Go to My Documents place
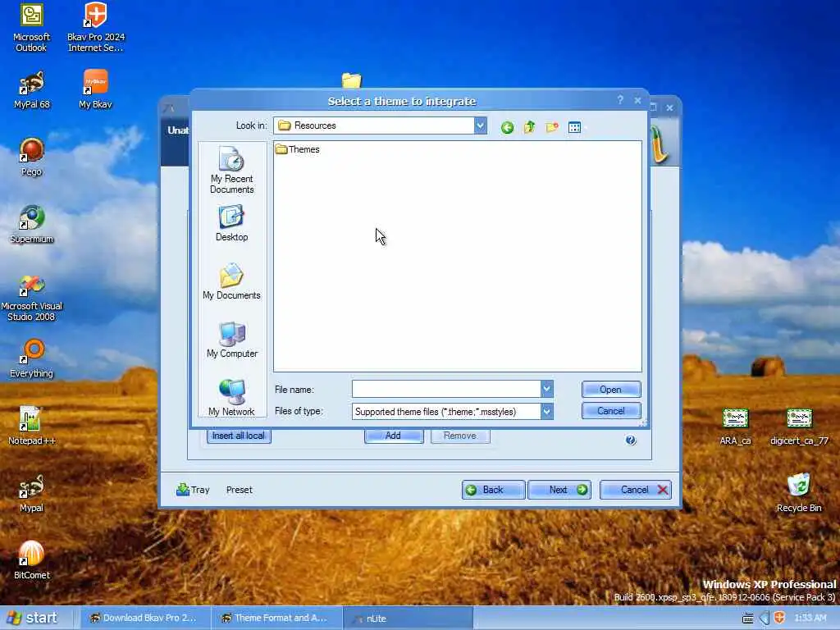 tap(231, 282)
